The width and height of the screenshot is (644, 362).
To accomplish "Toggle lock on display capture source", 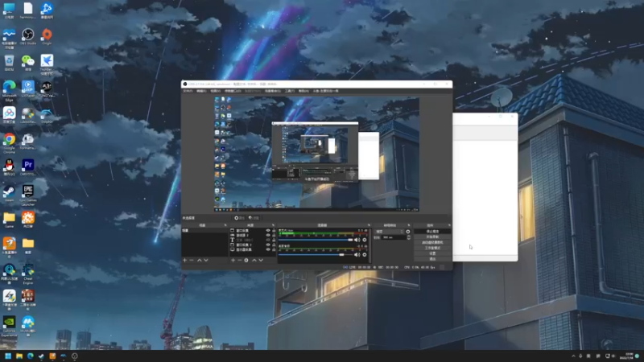I will (x=274, y=249).
